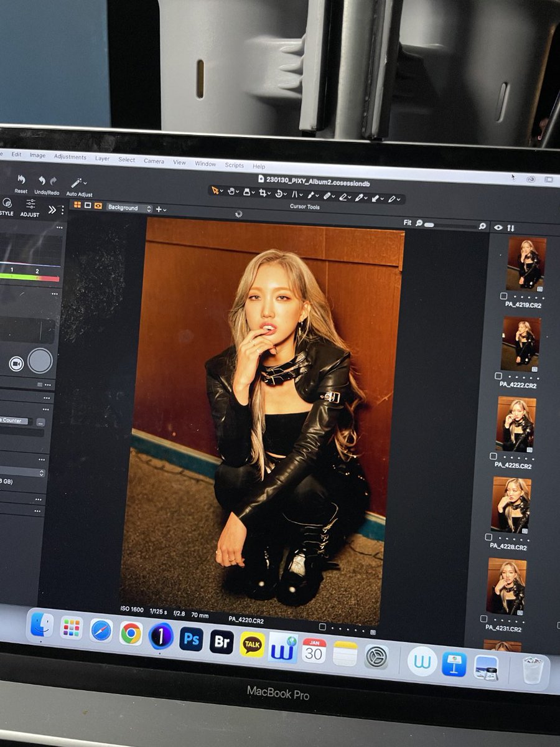Click the Undo arrow
560x747 pixels.
42,181
